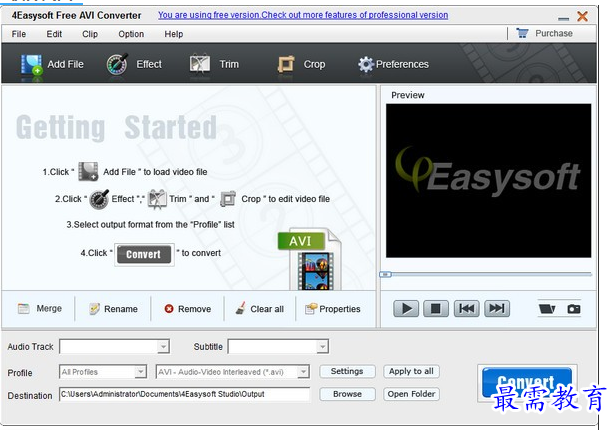Click the Purchase label
The image size is (615, 430).
[554, 33]
